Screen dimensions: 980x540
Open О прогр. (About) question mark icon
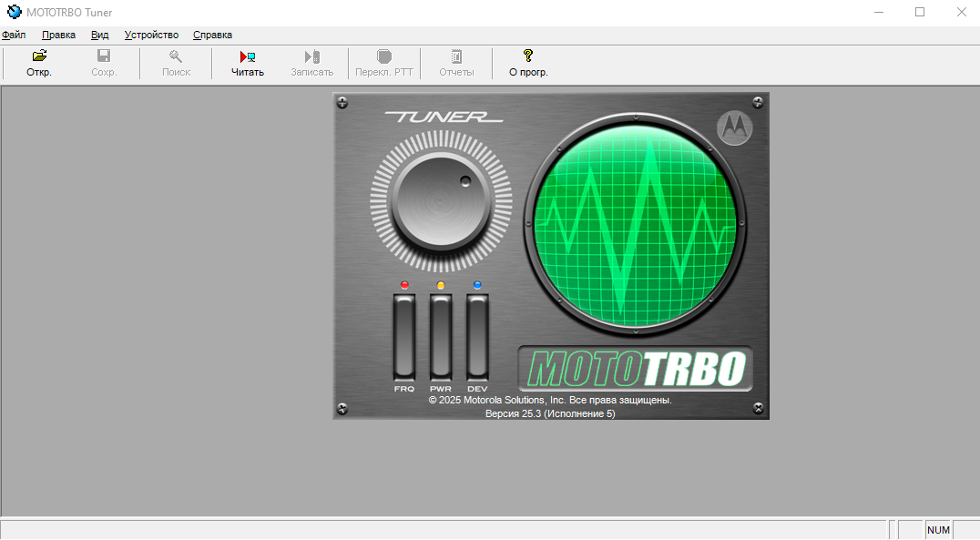[x=527, y=56]
